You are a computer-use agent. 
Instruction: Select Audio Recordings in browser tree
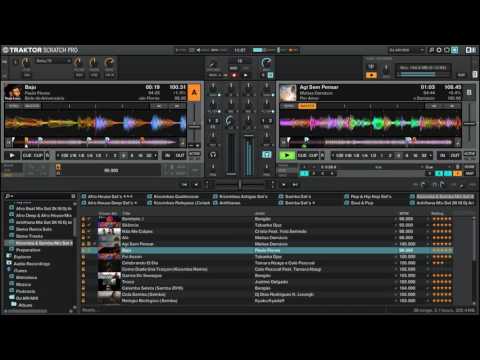click(32, 264)
